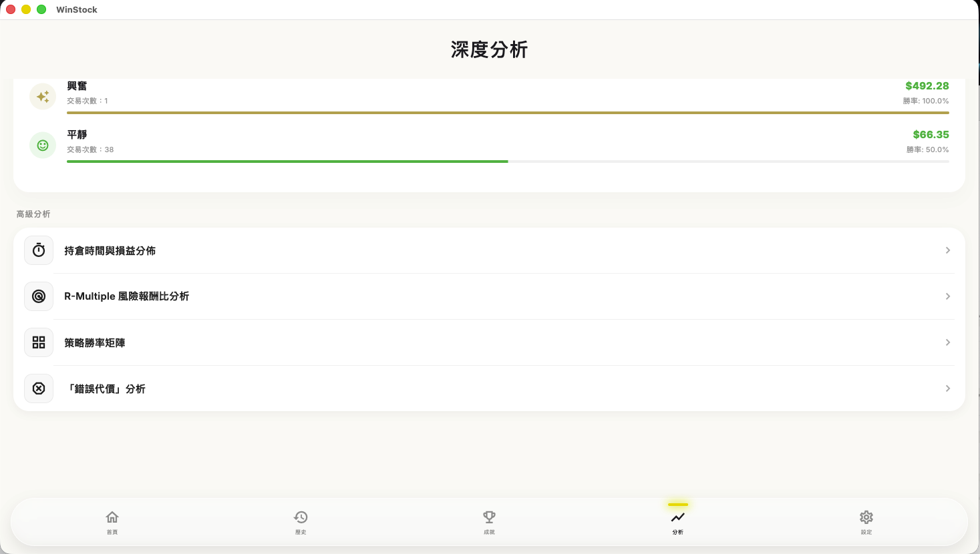Open the 「錯誤代價」分析 entry
This screenshot has height=554, width=980.
click(x=106, y=388)
